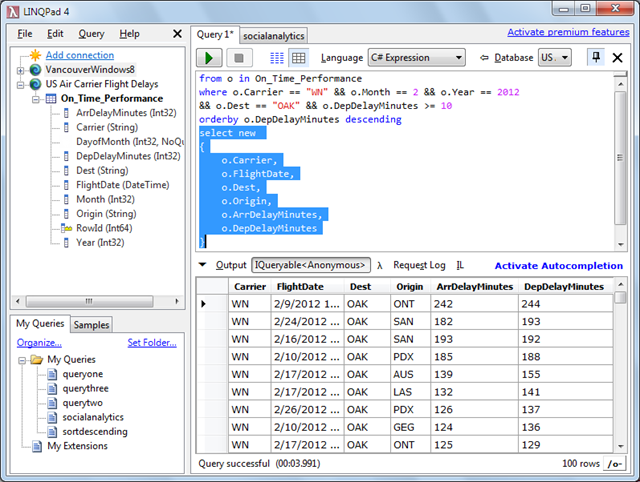This screenshot has width=640, height=482.
Task: Close the query with the X near pin
Action: click(x=618, y=58)
